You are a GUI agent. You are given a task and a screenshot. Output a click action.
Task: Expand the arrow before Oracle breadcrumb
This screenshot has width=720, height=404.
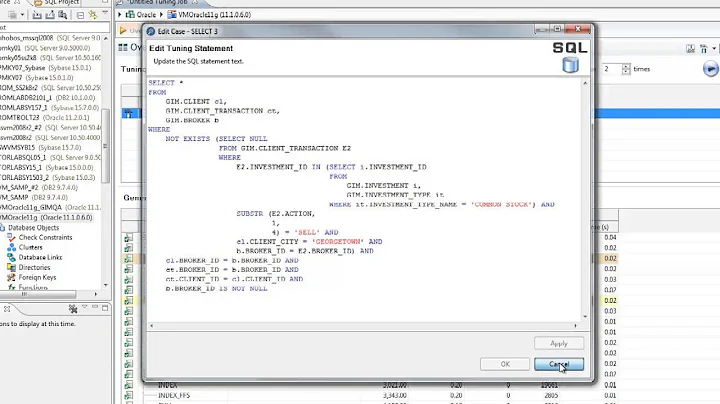coord(120,15)
